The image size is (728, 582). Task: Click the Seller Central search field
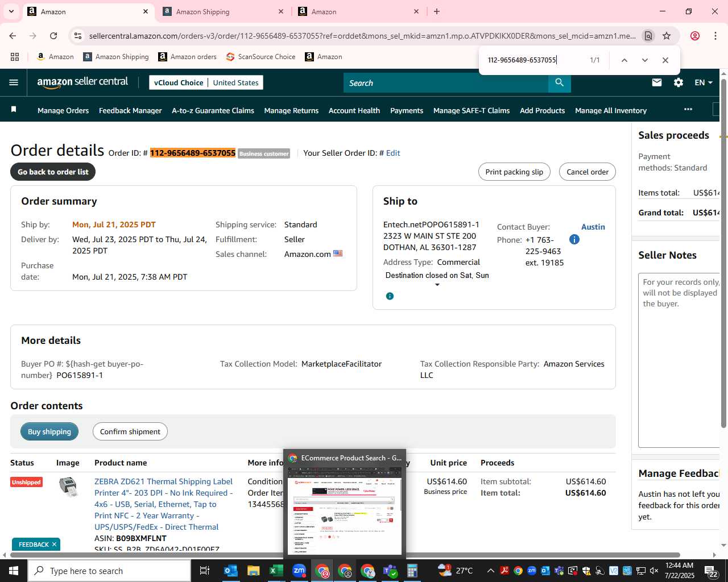[446, 83]
